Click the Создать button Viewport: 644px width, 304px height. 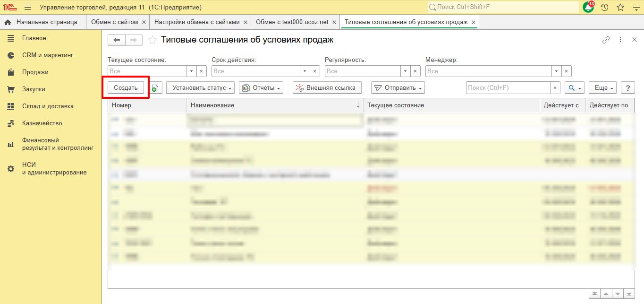pyautogui.click(x=126, y=88)
